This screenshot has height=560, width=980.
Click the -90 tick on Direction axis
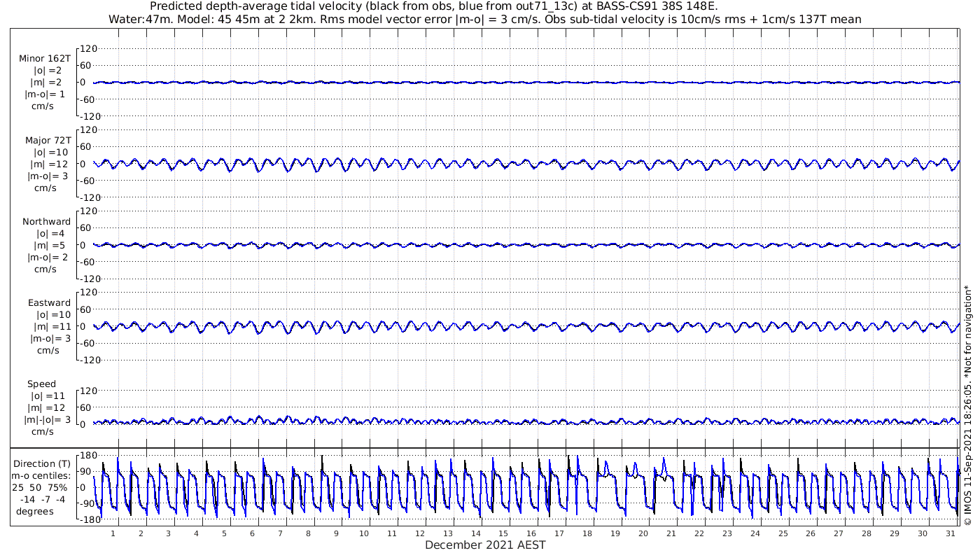click(87, 503)
